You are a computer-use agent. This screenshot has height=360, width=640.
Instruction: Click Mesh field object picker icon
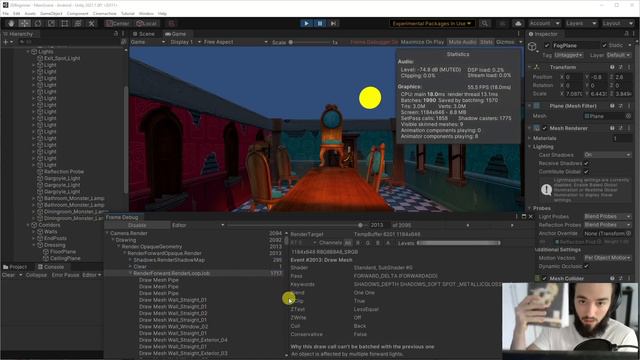pos(629,116)
